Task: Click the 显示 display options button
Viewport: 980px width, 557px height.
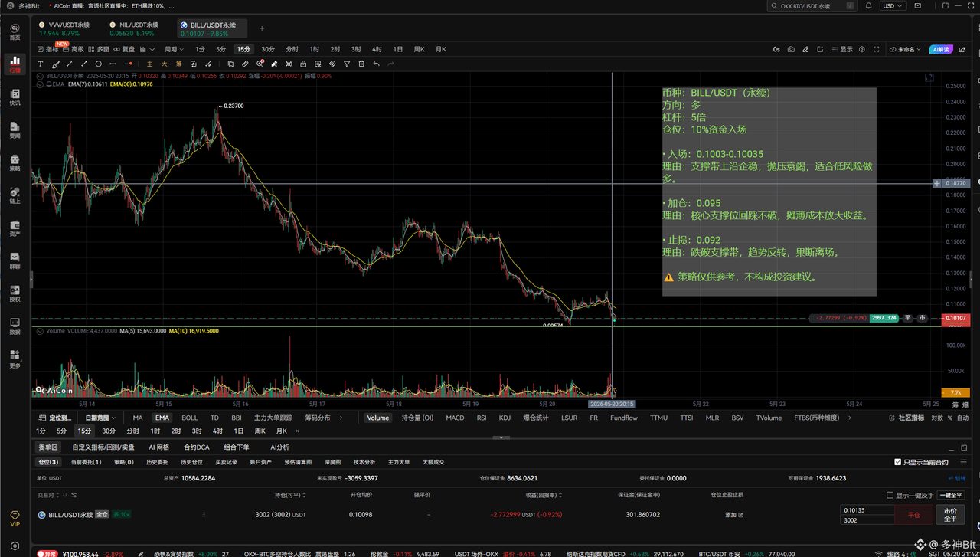Action: point(841,49)
